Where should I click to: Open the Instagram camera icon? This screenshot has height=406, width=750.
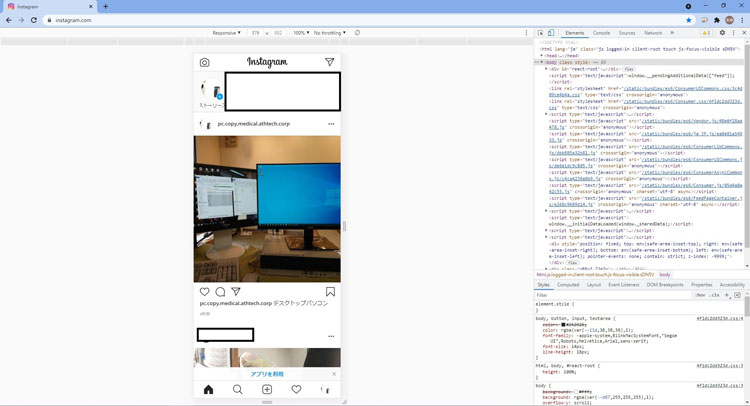204,62
